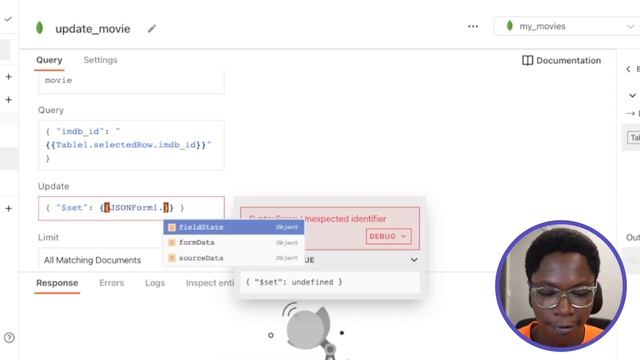Click the MongoDB leaf icon beside update_movie

(40, 28)
